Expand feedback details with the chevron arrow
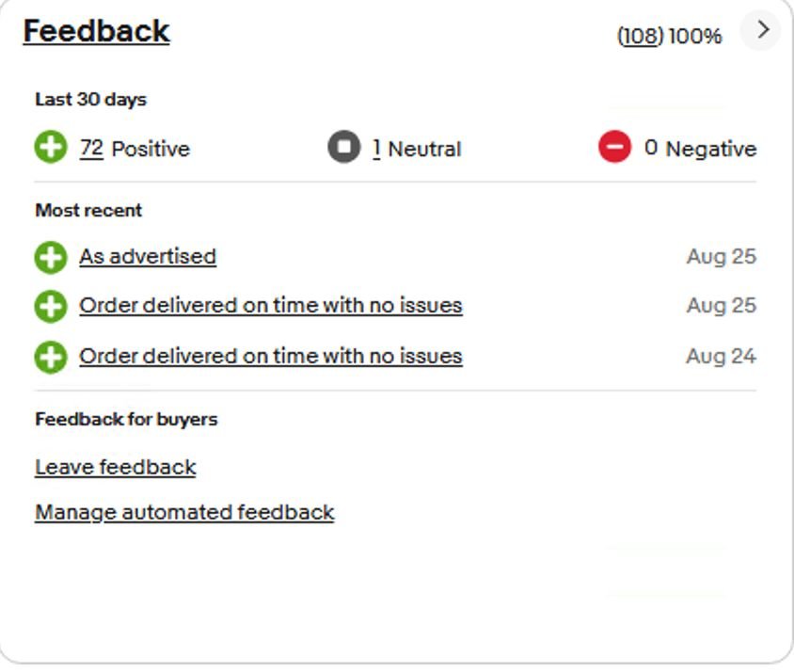 coord(762,30)
